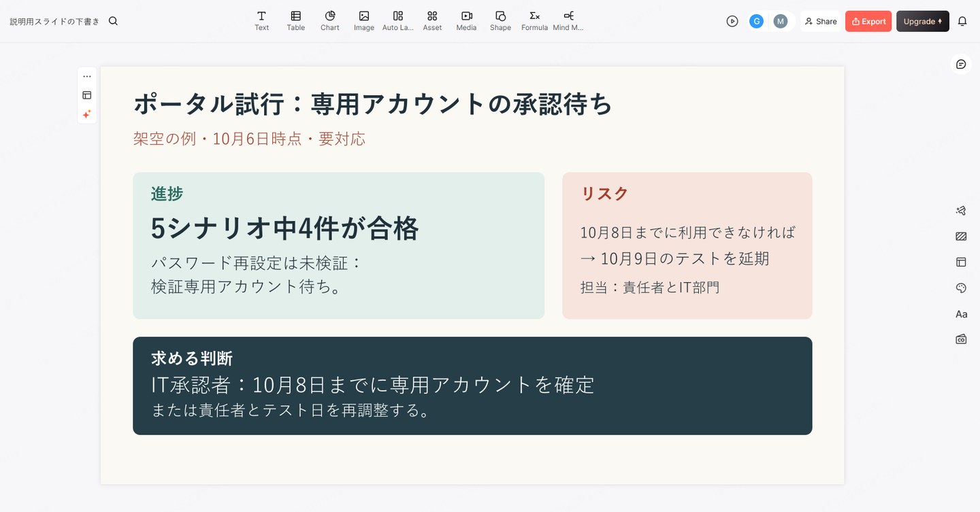Click the Upgrade button

[x=923, y=21]
